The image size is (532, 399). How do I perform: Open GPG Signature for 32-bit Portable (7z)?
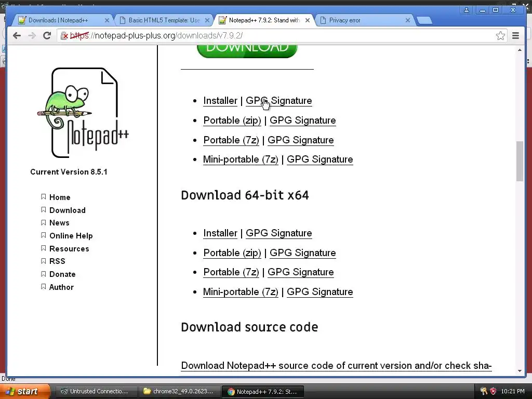(301, 140)
